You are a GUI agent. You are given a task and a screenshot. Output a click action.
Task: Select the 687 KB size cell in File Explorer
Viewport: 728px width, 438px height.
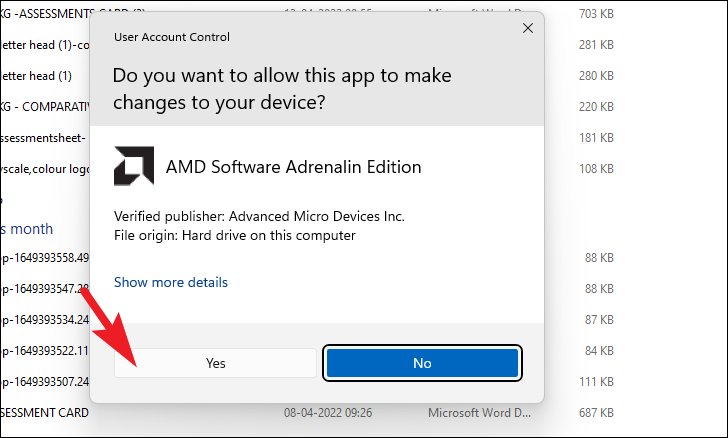[596, 412]
